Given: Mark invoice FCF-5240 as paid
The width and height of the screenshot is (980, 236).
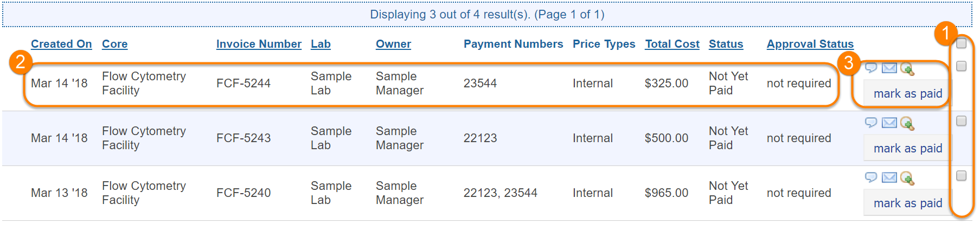Looking at the screenshot, I should pyautogui.click(x=907, y=203).
